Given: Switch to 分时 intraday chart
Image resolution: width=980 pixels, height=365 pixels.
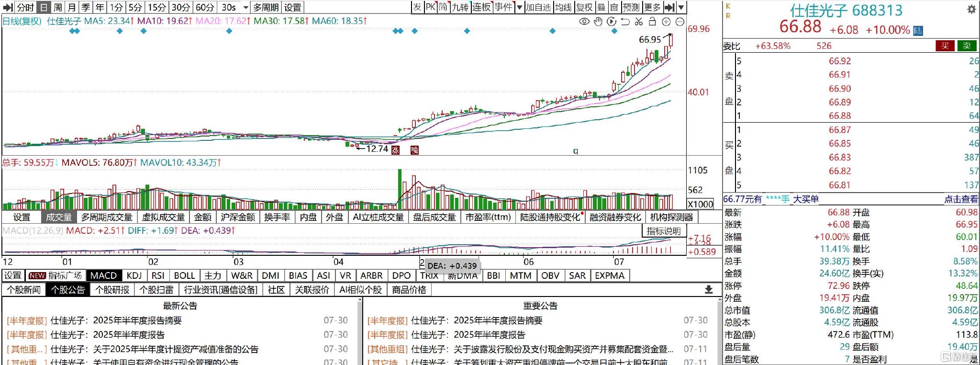Looking at the screenshot, I should pyautogui.click(x=25, y=7).
